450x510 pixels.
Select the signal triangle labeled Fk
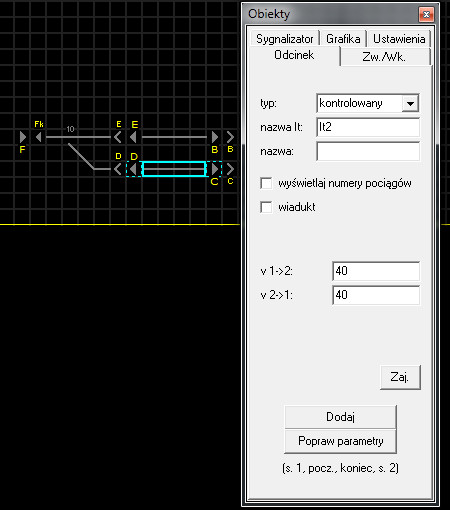39,137
